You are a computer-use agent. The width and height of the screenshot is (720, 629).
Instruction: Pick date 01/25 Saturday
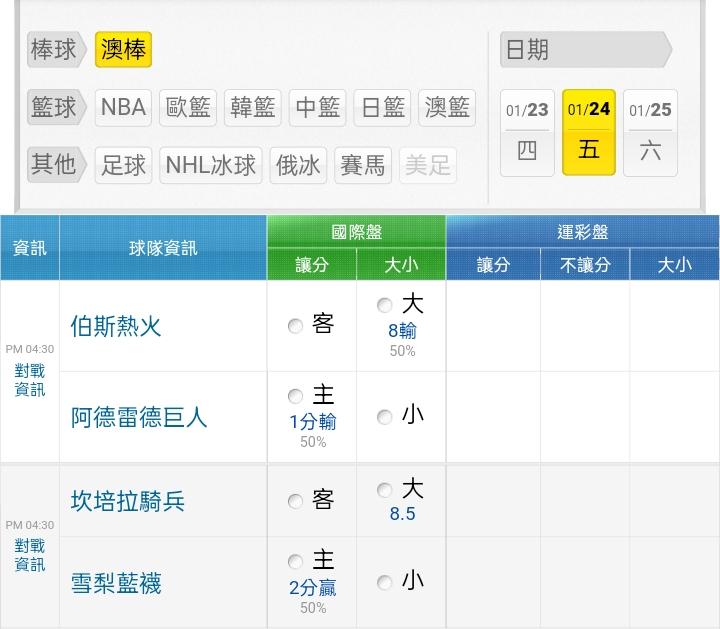650,132
